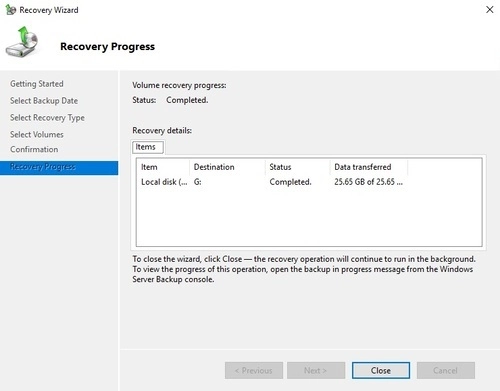Screen dimensions: 500x391
Task: Close the Recovery Wizard window with the X
Action: pos(489,10)
